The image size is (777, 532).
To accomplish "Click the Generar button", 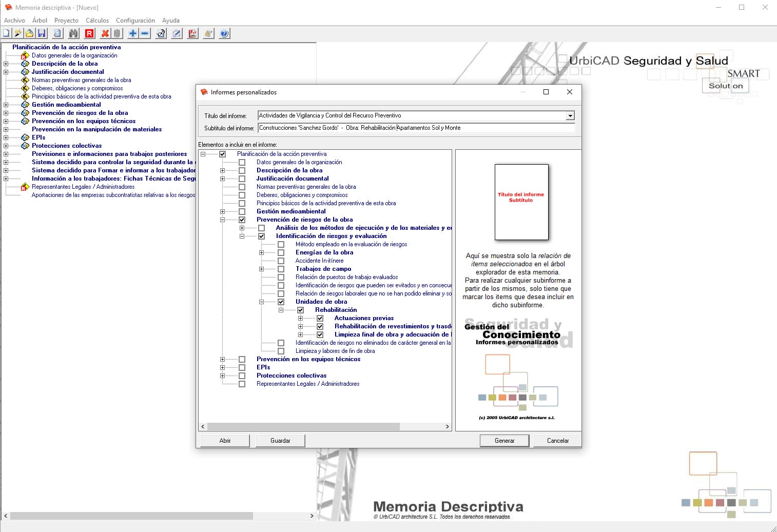I will click(x=504, y=441).
